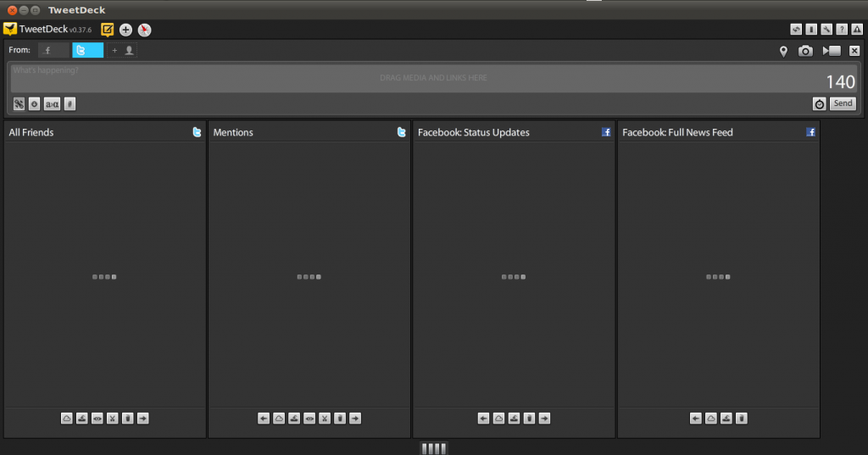868x455 pixels.
Task: Click the trash icon under Mentions
Action: (340, 419)
